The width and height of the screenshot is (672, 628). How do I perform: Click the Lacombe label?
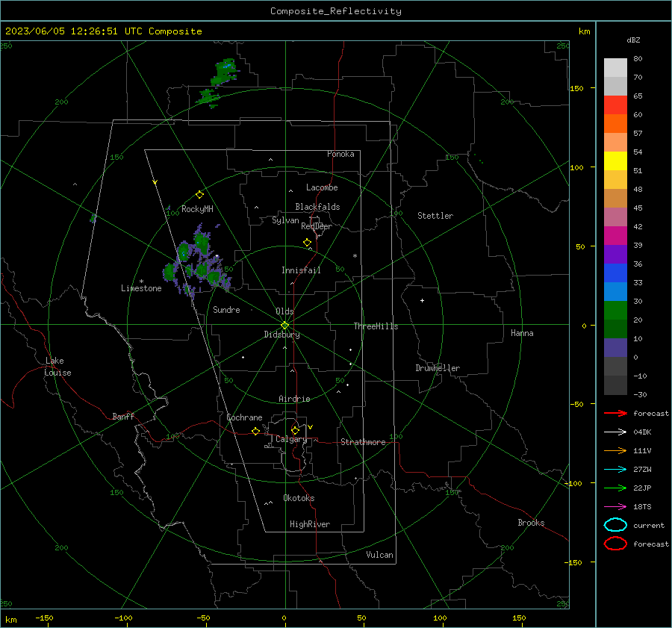click(x=322, y=187)
